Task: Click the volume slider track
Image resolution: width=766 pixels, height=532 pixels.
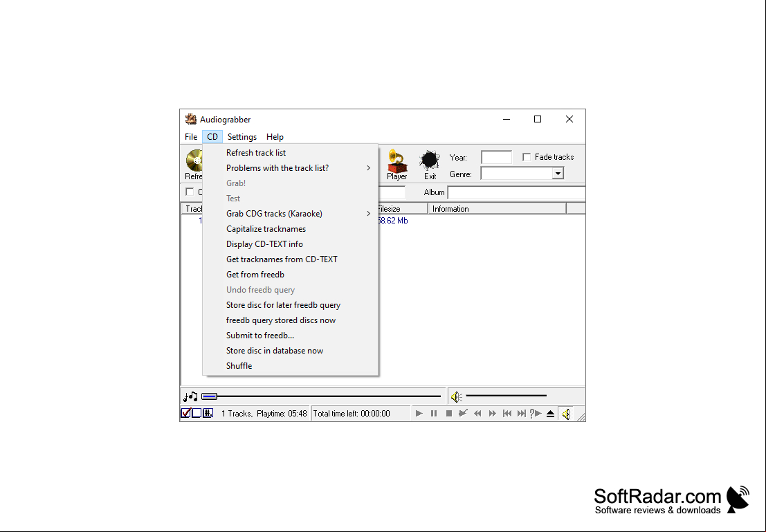Action: pos(506,396)
